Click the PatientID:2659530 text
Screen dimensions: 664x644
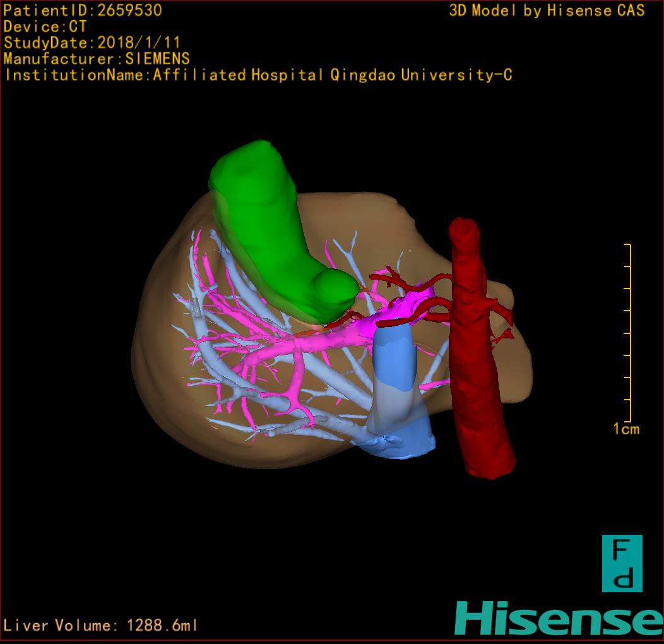coord(83,11)
